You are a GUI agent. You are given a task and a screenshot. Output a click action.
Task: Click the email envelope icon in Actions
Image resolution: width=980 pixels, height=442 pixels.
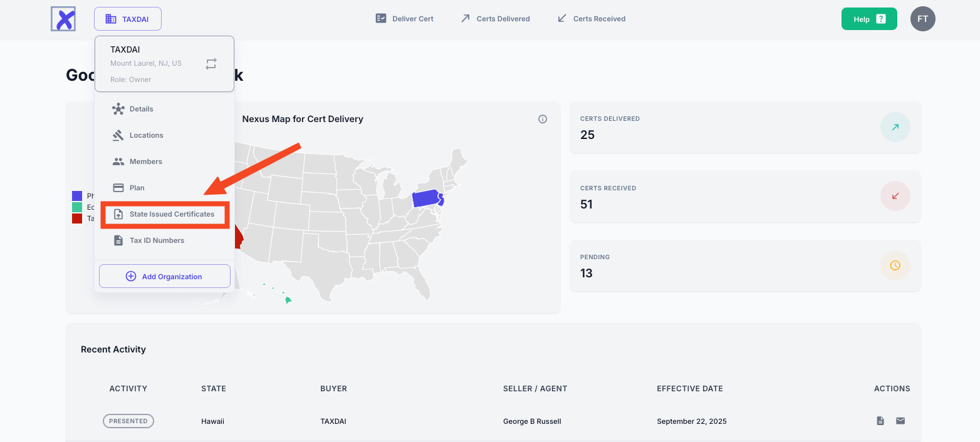tap(900, 421)
